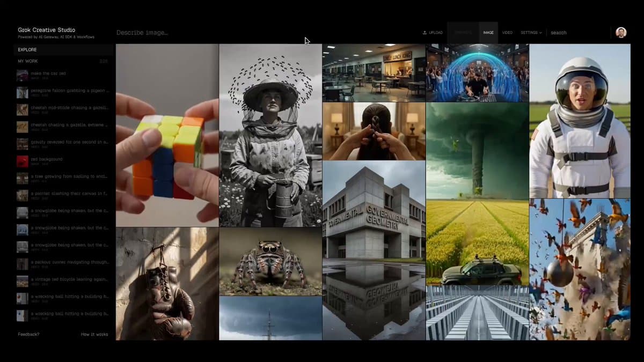Select the My Work section
The width and height of the screenshot is (644, 362).
point(28,61)
